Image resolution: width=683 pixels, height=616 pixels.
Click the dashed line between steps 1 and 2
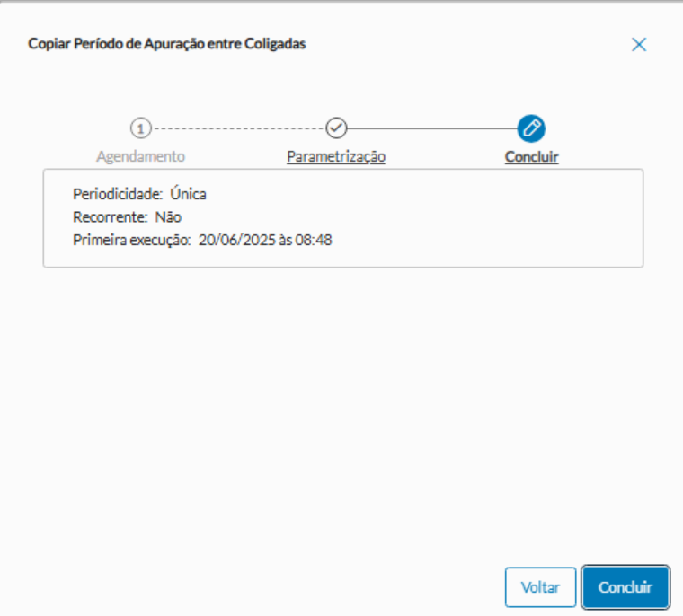(x=238, y=128)
